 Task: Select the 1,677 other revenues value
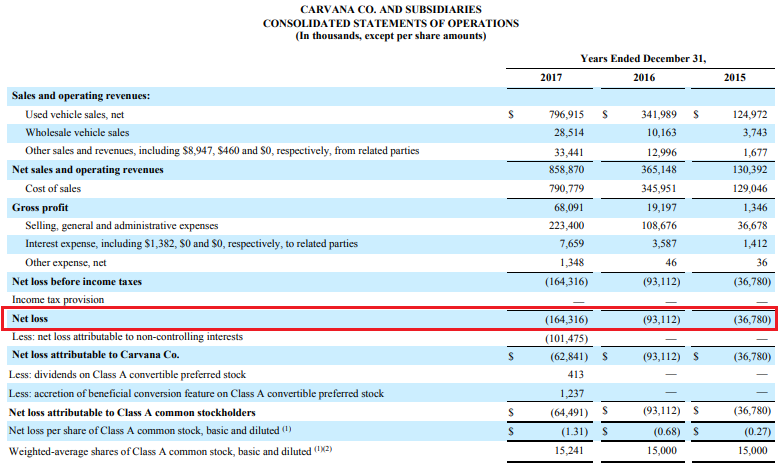click(755, 153)
